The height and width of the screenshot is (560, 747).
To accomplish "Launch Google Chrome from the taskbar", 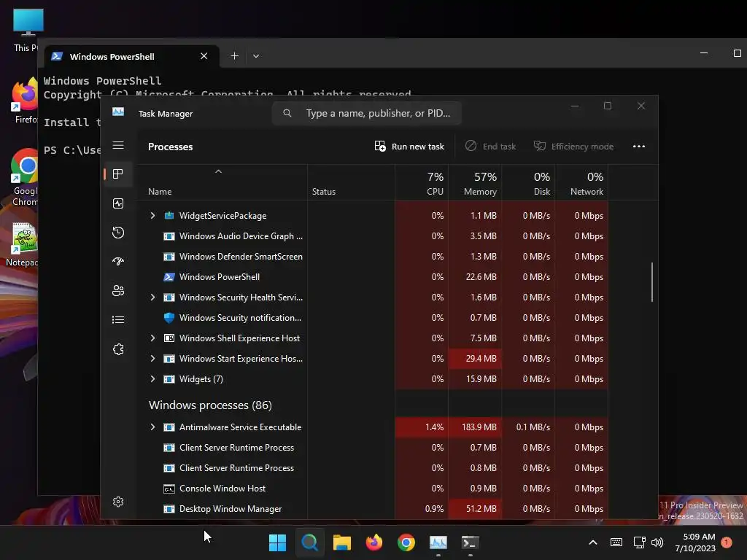I will click(406, 542).
